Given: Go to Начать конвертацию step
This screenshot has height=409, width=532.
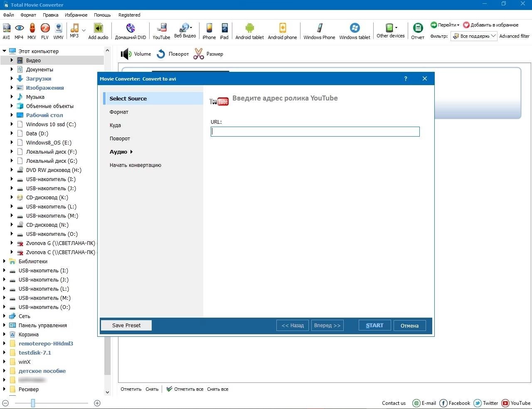Looking at the screenshot, I should [x=135, y=165].
